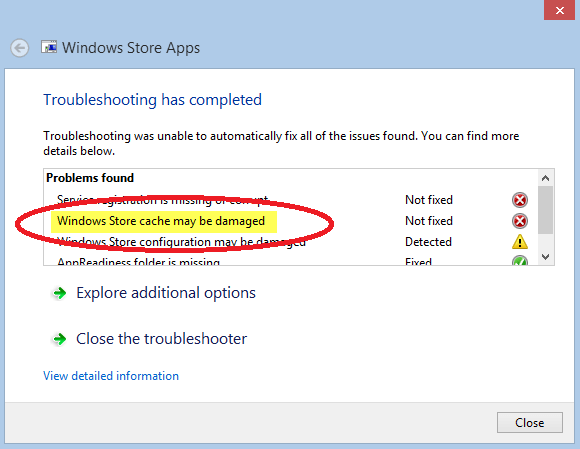Click the Close button at bottom
The height and width of the screenshot is (449, 580).
pos(530,423)
